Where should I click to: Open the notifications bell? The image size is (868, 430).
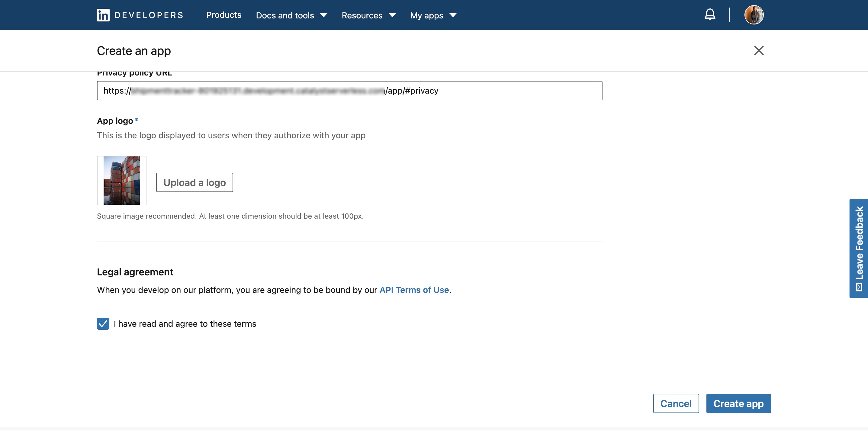pyautogui.click(x=710, y=14)
